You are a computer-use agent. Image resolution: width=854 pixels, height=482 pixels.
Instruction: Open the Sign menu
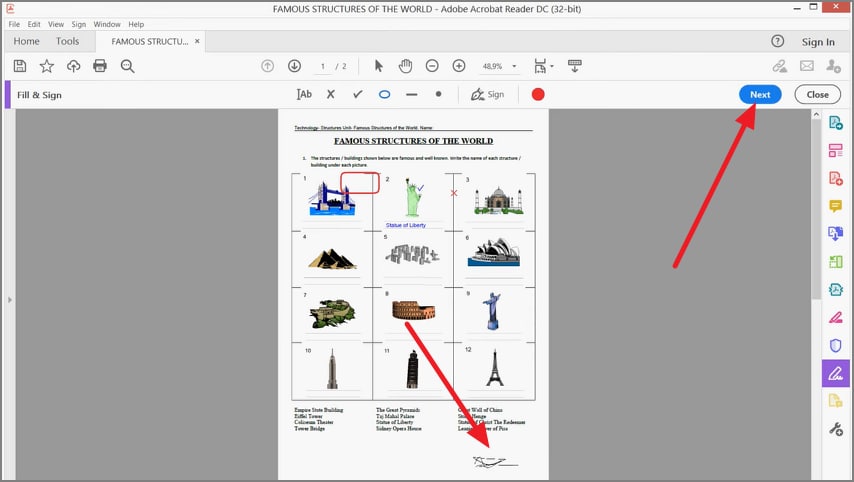pyautogui.click(x=78, y=24)
